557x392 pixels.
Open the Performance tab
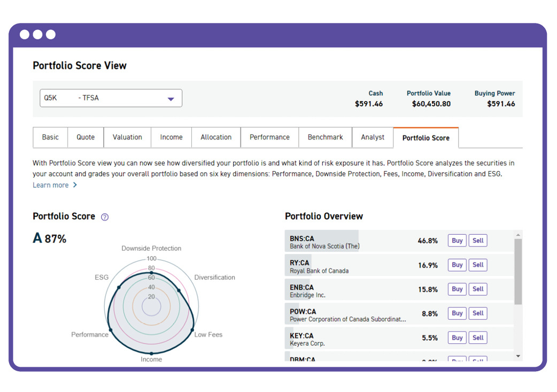tap(269, 137)
